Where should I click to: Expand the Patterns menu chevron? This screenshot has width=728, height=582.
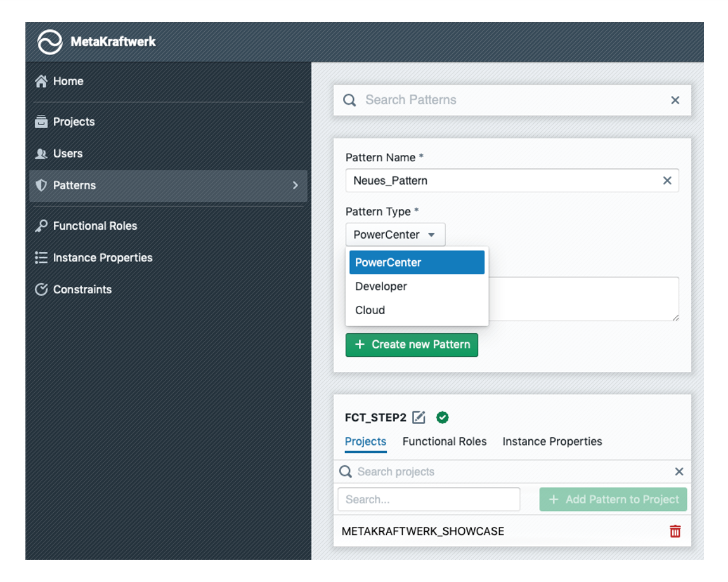[x=295, y=185]
